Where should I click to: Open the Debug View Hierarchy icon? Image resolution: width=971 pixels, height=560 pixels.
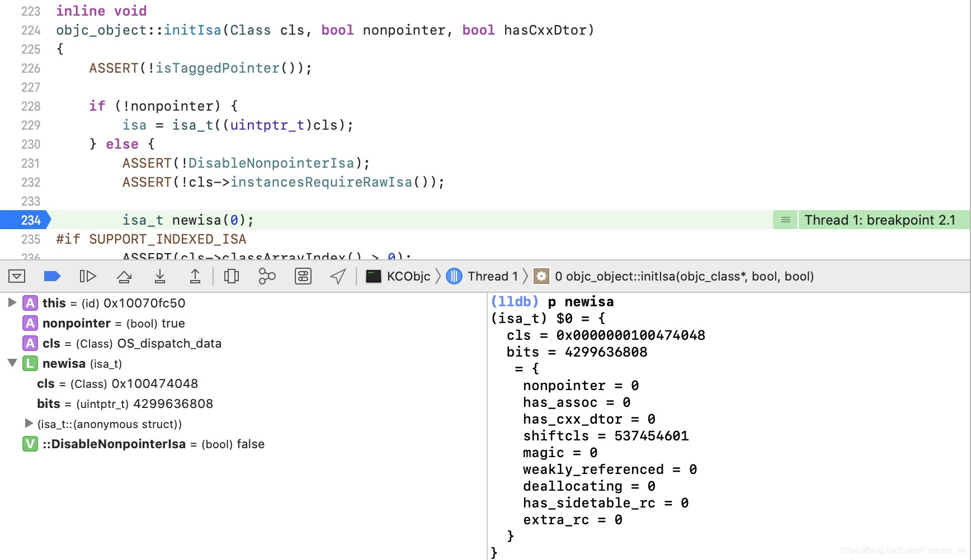click(x=232, y=276)
